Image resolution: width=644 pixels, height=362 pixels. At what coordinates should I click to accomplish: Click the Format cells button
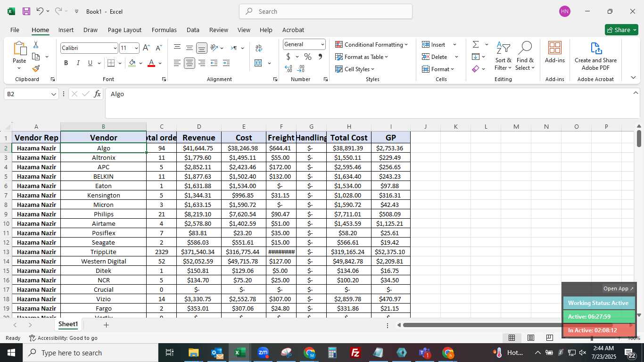tap(438, 69)
